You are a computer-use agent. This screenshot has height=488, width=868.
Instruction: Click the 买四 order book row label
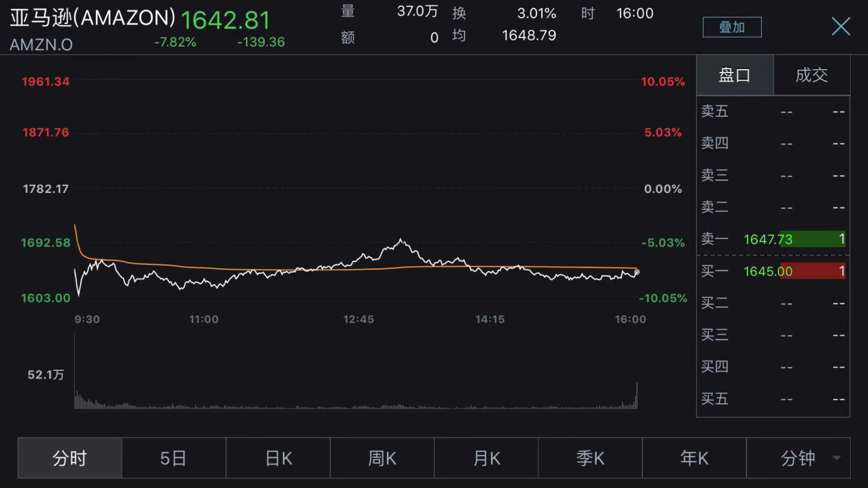(715, 367)
